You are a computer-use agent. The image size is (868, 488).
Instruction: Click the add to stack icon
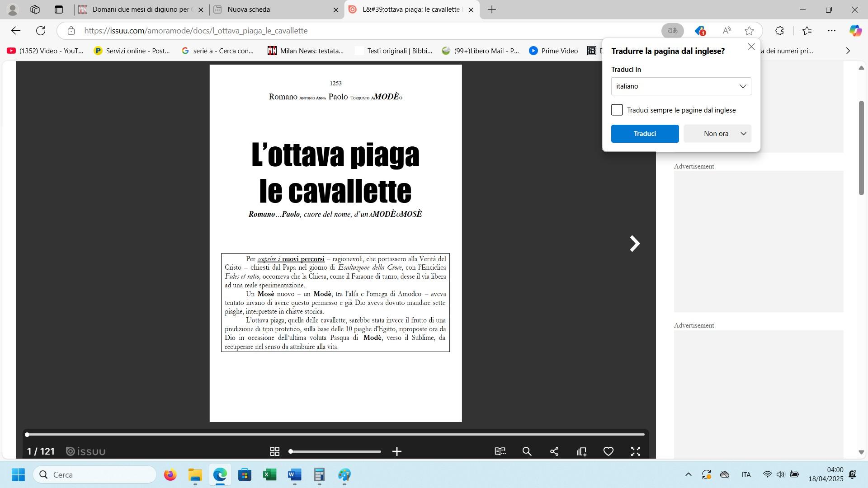pyautogui.click(x=581, y=451)
